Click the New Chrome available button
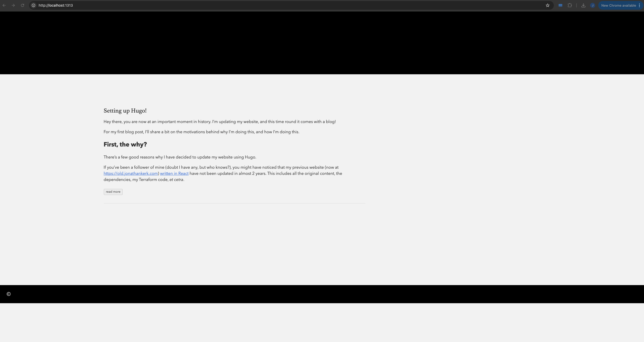644x342 pixels. (x=618, y=5)
